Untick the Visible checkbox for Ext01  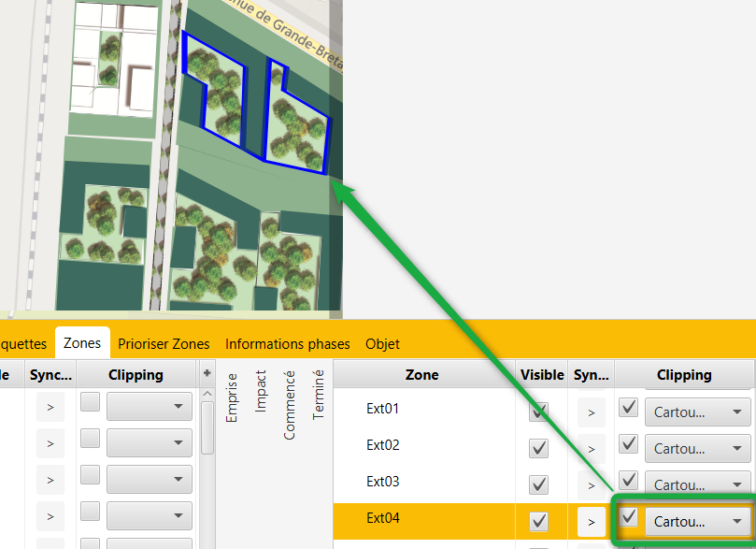click(539, 412)
